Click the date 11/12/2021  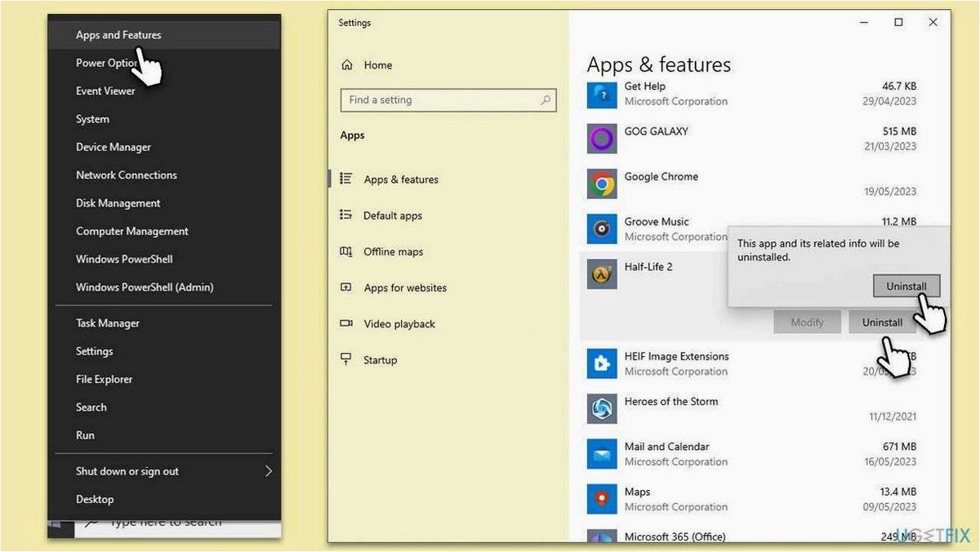[x=893, y=416]
